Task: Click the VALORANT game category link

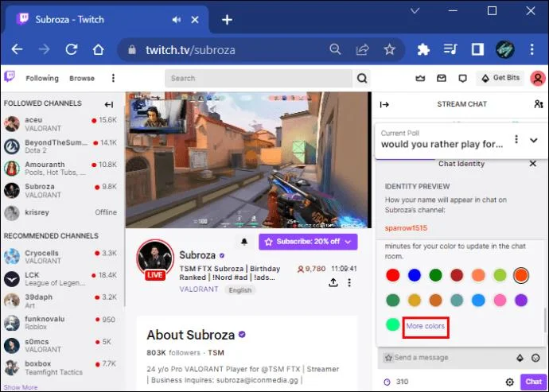Action: point(199,289)
